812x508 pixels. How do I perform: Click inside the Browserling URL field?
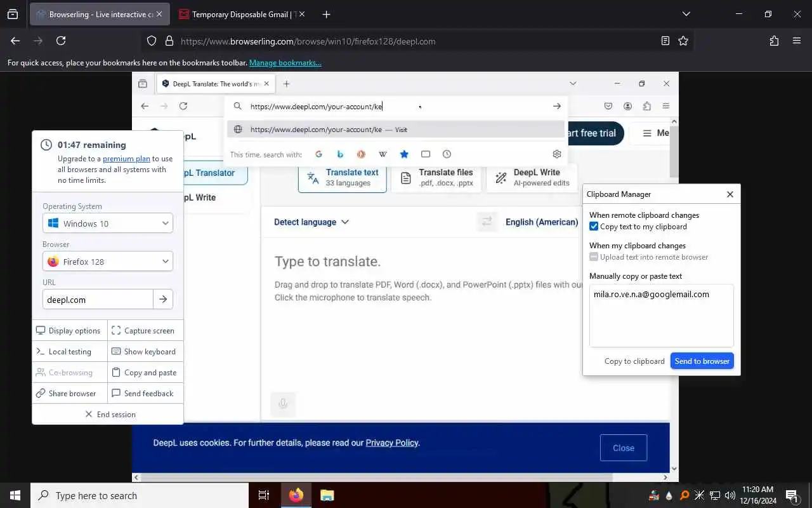point(98,299)
